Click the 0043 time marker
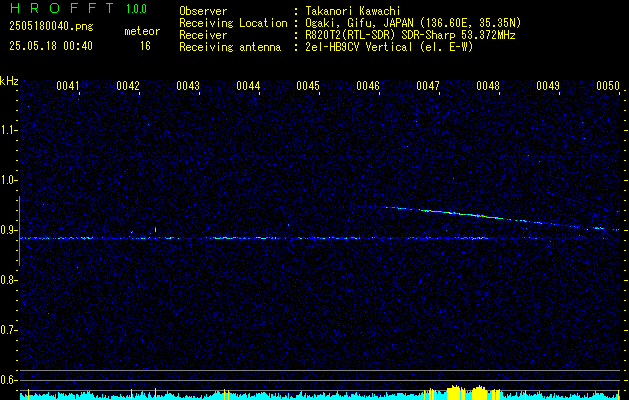 click(188, 86)
